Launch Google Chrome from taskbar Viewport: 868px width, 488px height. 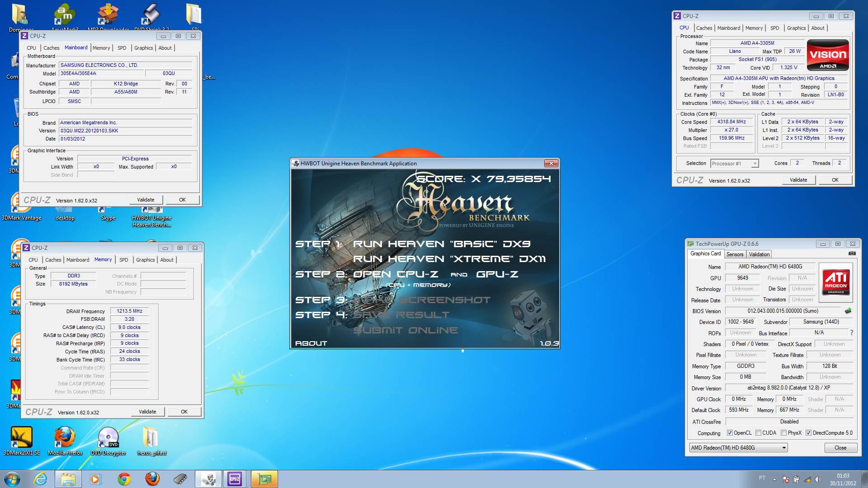tap(124, 479)
